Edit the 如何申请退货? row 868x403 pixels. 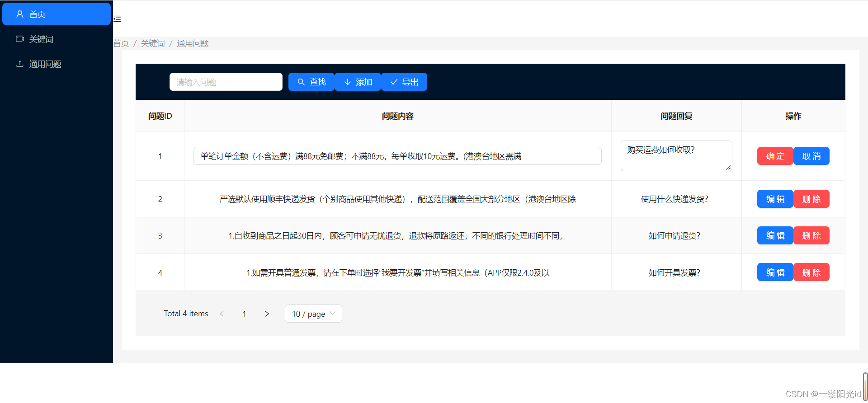(x=775, y=235)
